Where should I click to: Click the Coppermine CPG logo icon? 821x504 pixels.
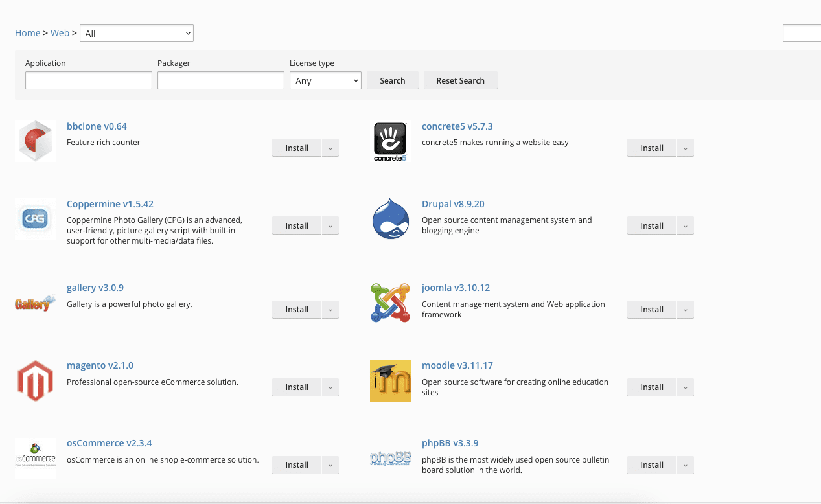tap(36, 219)
